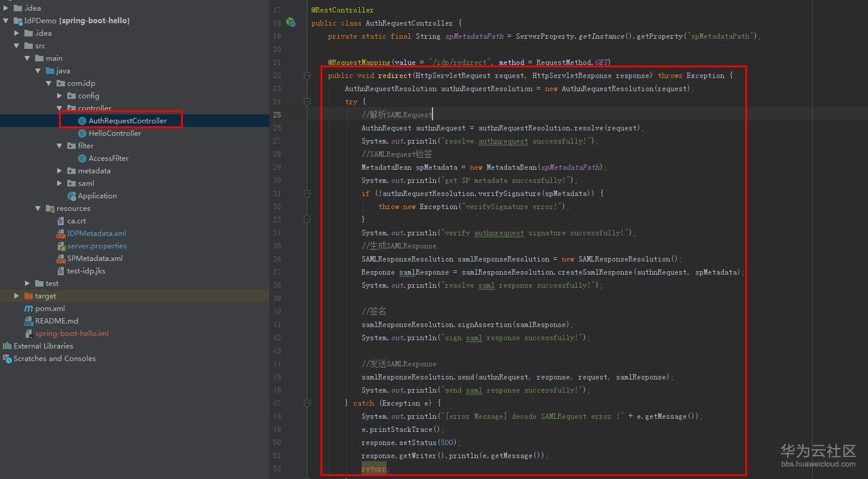868x479 pixels.
Task: Expand the target folder
Action: 17,296
